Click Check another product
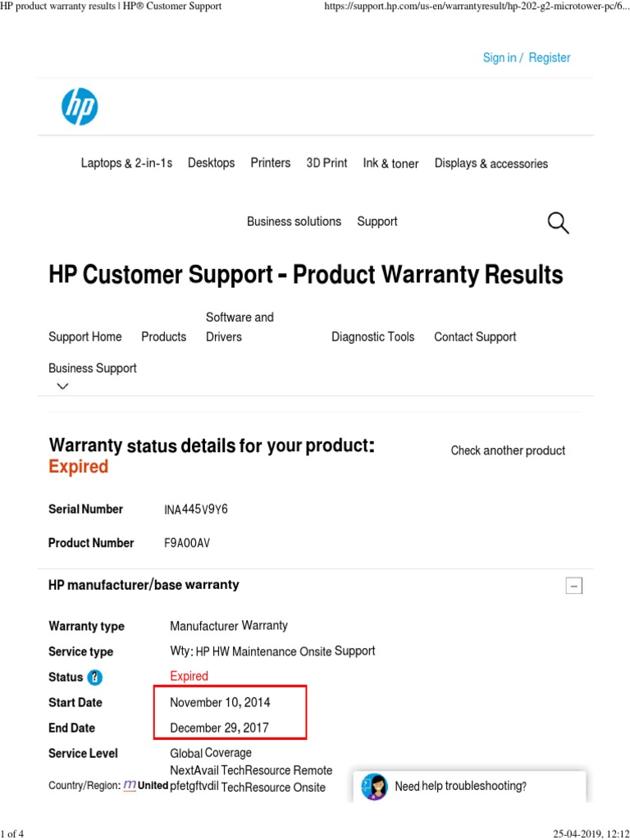The image size is (630, 840). point(508,450)
